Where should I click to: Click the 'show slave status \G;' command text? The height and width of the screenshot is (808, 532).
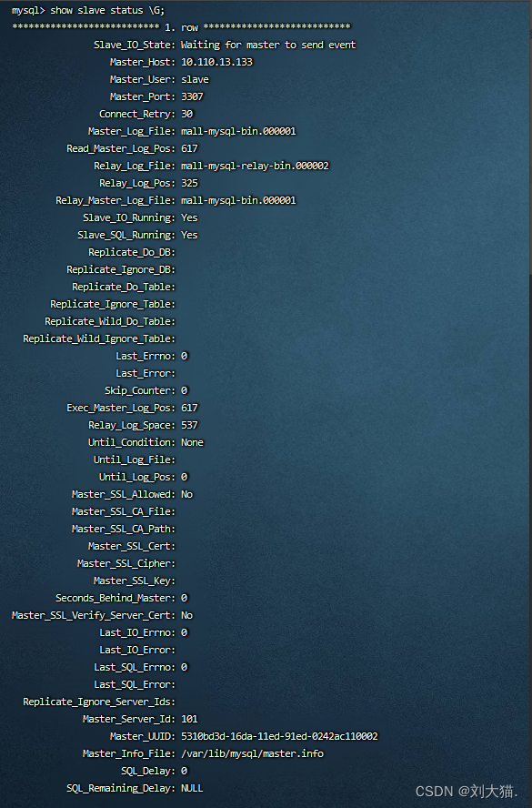point(107,10)
